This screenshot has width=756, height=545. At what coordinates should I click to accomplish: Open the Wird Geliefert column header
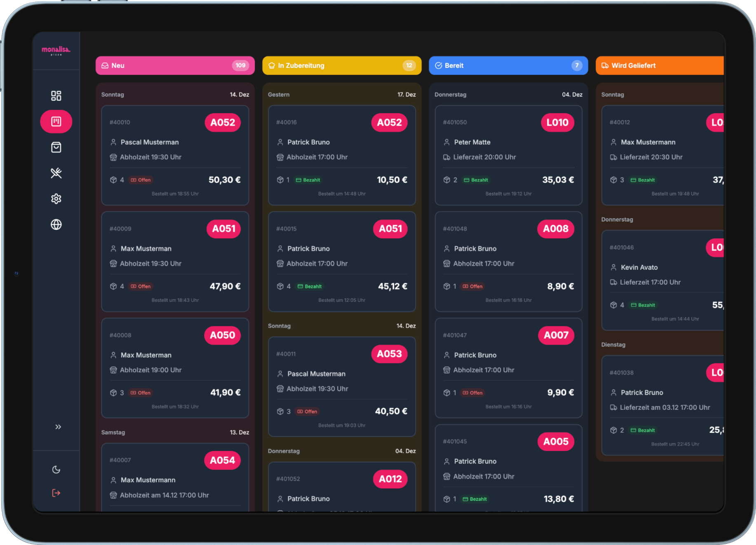click(x=660, y=65)
